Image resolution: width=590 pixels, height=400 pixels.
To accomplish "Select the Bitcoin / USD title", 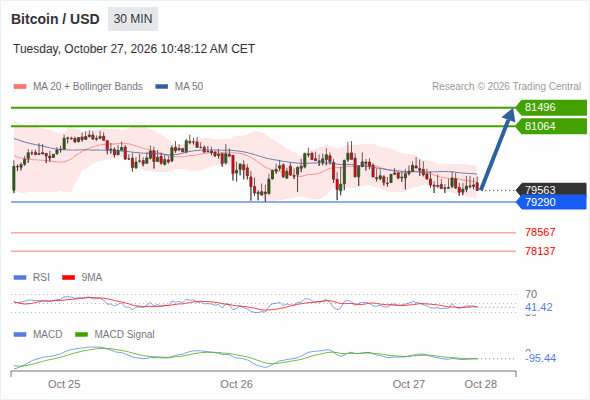I will tap(55, 19).
